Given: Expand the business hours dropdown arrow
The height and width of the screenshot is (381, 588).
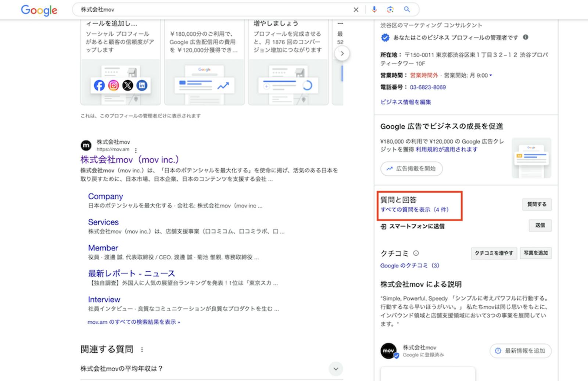Looking at the screenshot, I should pos(491,75).
